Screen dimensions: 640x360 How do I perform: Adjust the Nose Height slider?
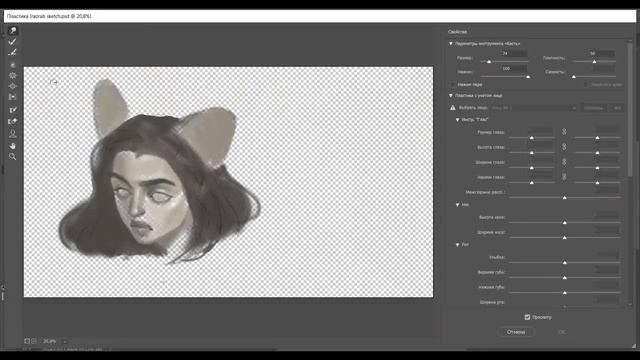click(565, 223)
